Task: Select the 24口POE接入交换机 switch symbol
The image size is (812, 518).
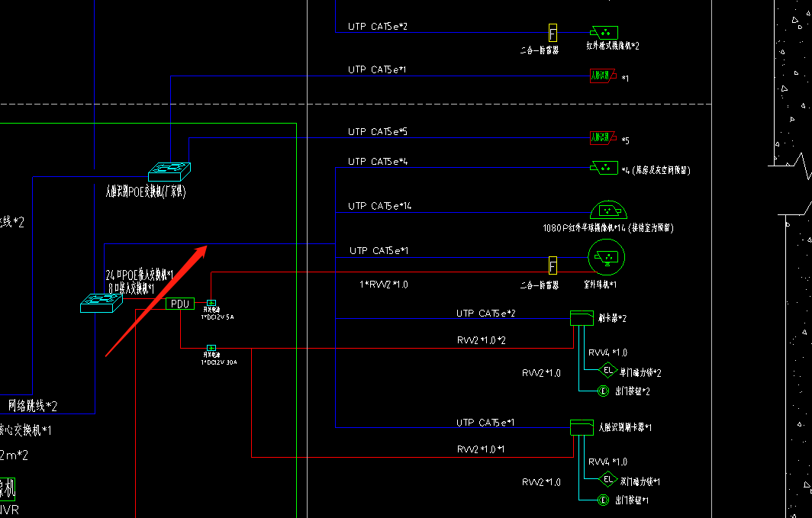Action: [101, 303]
